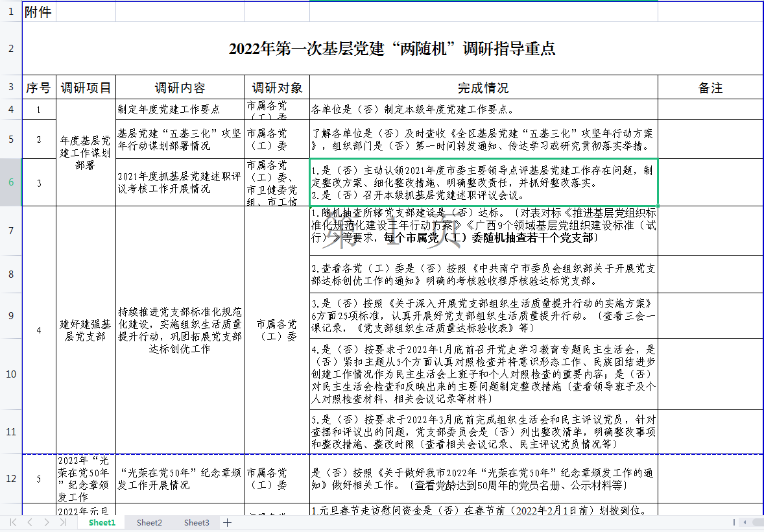Go to previous sheet using the arrow
Image resolution: width=764 pixels, height=532 pixels.
click(x=30, y=522)
